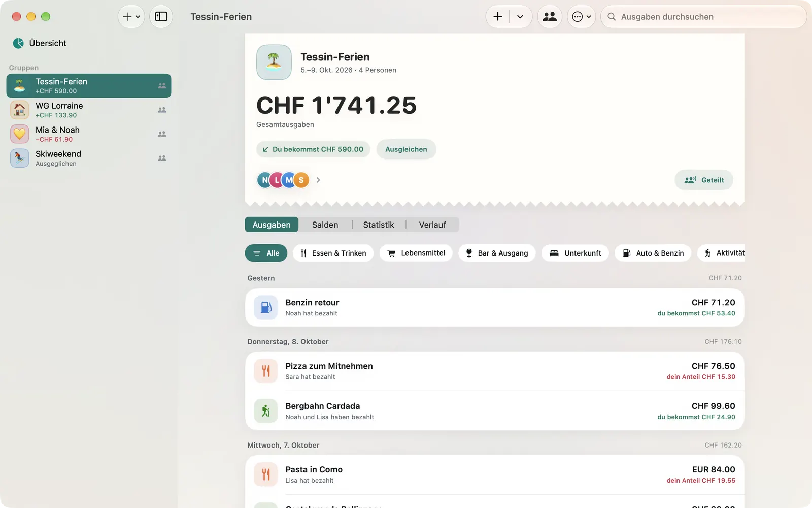
Task: Switch to the Statistik tab
Action: pos(379,225)
